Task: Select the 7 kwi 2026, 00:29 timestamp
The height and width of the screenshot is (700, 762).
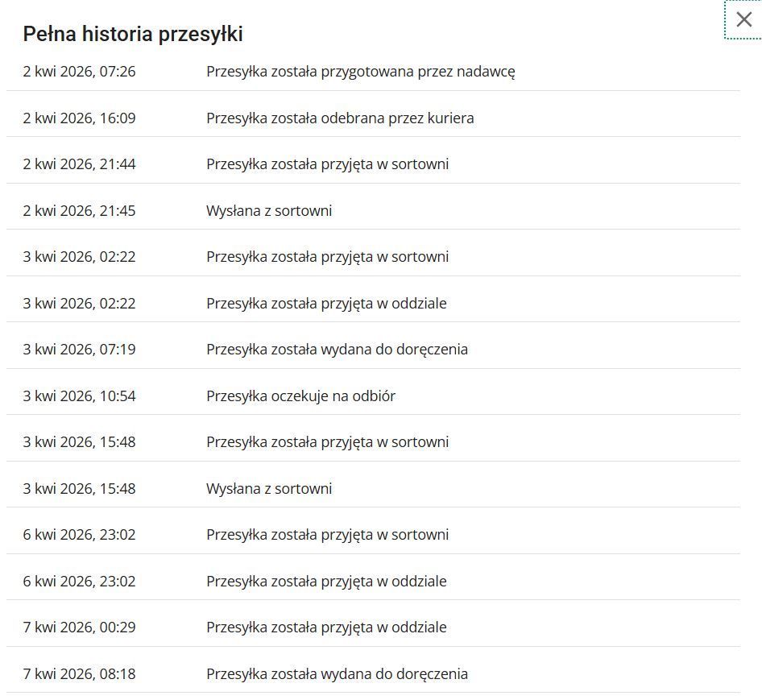Action: (x=79, y=628)
